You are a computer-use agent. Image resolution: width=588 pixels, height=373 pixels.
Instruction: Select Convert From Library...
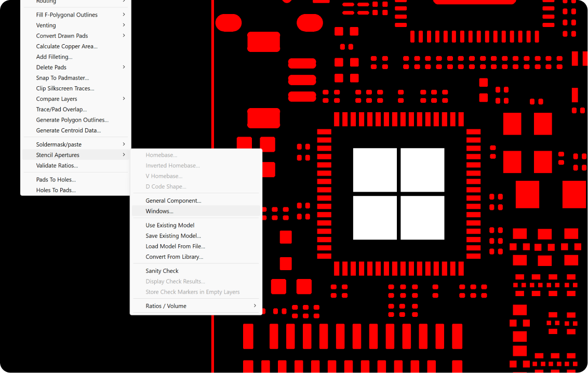(x=174, y=257)
